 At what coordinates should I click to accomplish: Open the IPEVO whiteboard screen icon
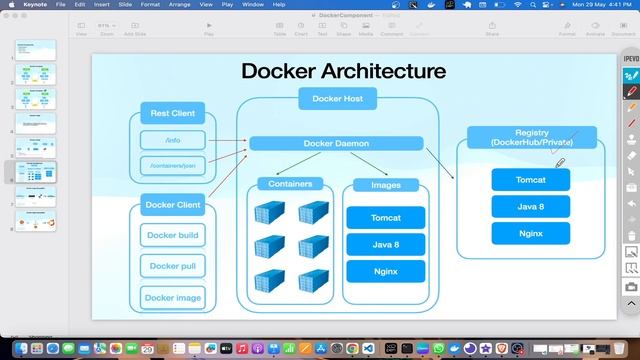point(631,252)
